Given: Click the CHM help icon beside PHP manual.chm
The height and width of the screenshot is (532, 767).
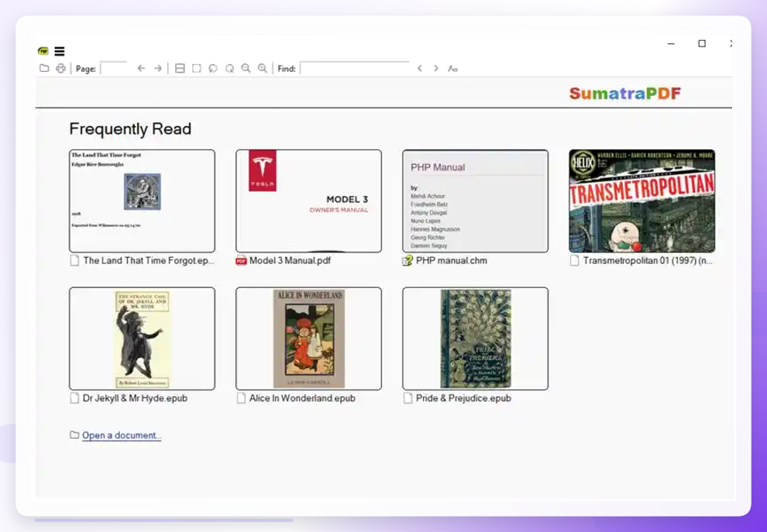Looking at the screenshot, I should tap(408, 261).
